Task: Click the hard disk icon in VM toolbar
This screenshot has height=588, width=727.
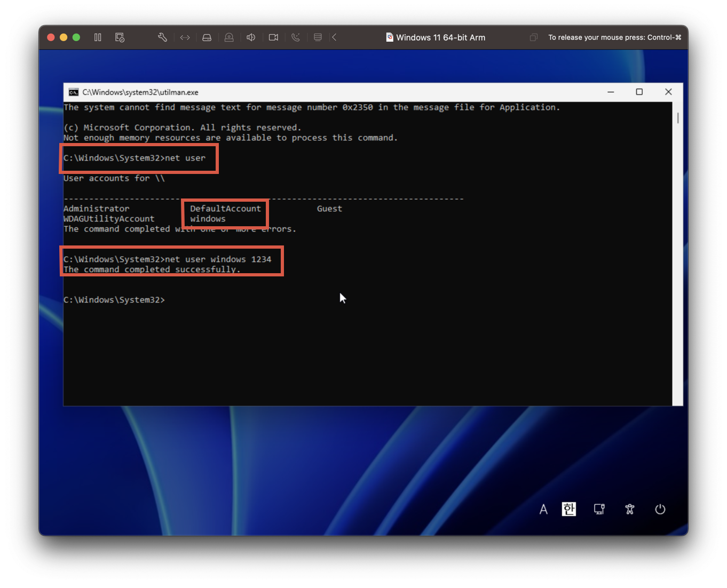Action: pyautogui.click(x=207, y=37)
